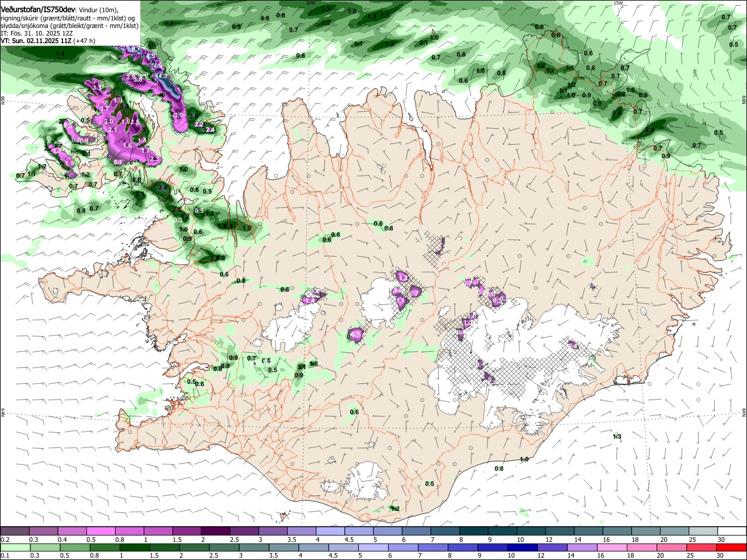This screenshot has width=747, height=560.
Task: Click the 'rigning/skúrir' description line
Action: pyautogui.click(x=69, y=18)
